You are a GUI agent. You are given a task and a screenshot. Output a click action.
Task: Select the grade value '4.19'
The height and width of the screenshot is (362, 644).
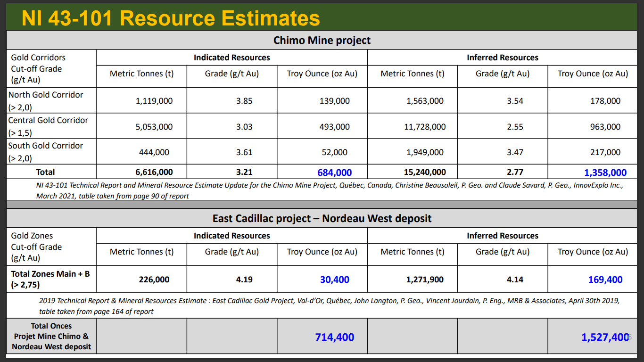[x=244, y=280]
